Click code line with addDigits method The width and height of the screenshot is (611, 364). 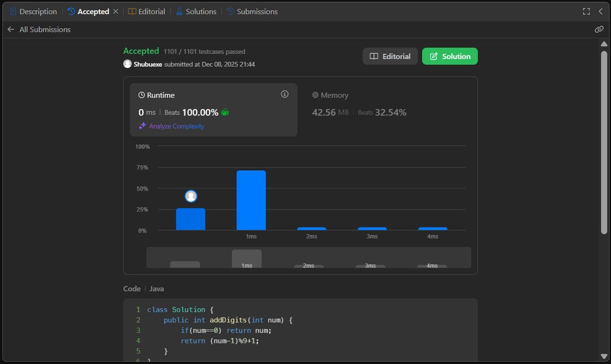tap(228, 320)
